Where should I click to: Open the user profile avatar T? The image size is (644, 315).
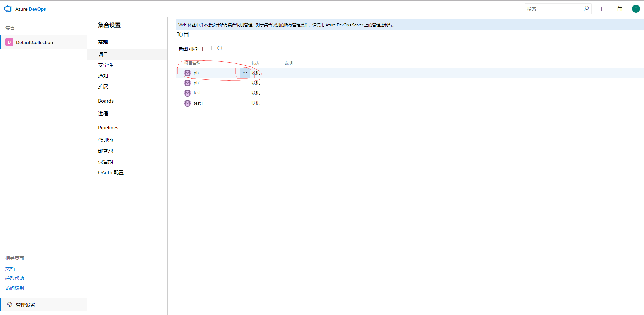[x=636, y=9]
